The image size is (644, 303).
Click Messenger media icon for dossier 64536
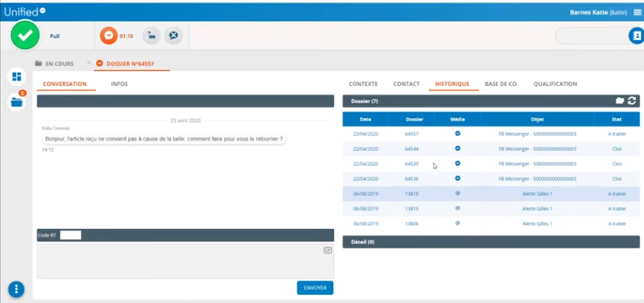point(457,178)
